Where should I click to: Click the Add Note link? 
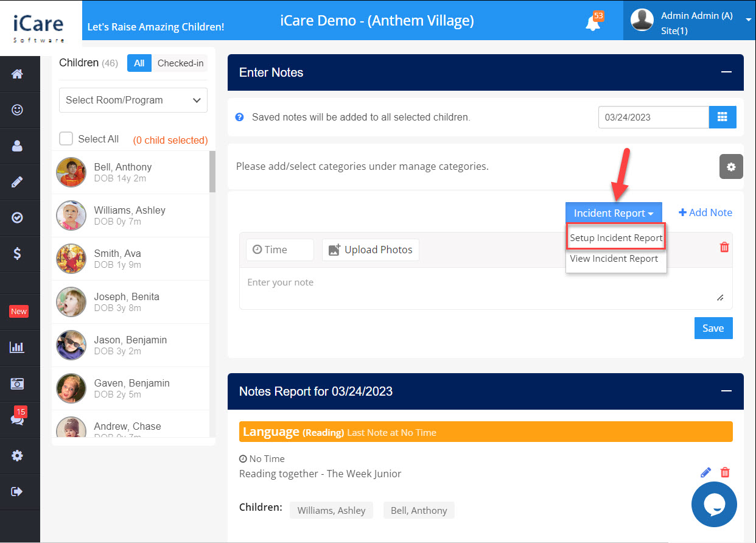pyautogui.click(x=705, y=212)
